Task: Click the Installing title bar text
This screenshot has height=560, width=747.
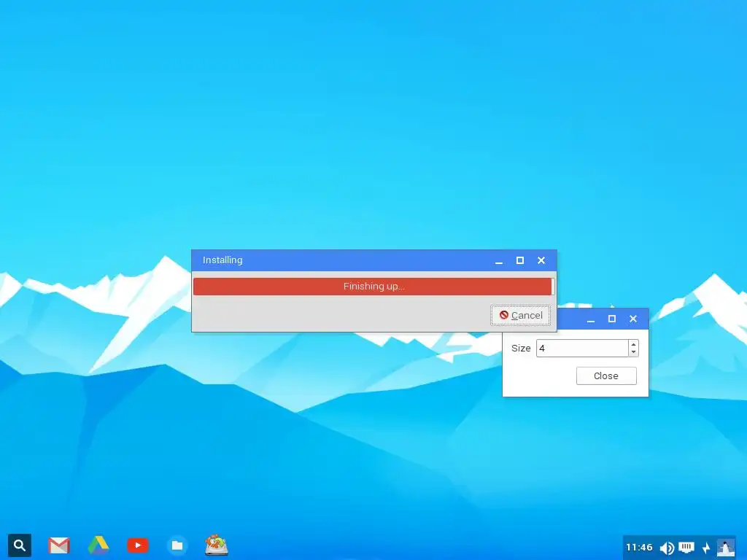Action: pos(222,260)
